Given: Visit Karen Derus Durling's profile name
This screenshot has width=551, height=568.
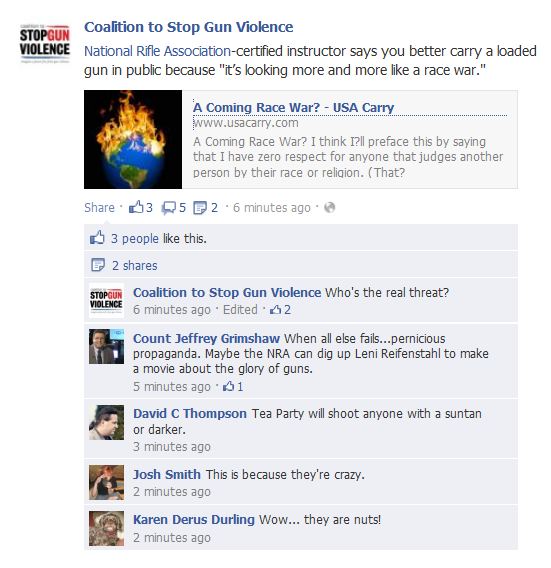Looking at the screenshot, I should (x=194, y=519).
